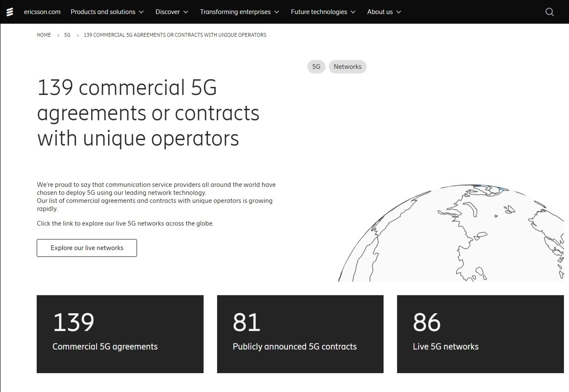569x392 pixels.
Task: Click the Ericsson logo icon
Action: (x=10, y=12)
